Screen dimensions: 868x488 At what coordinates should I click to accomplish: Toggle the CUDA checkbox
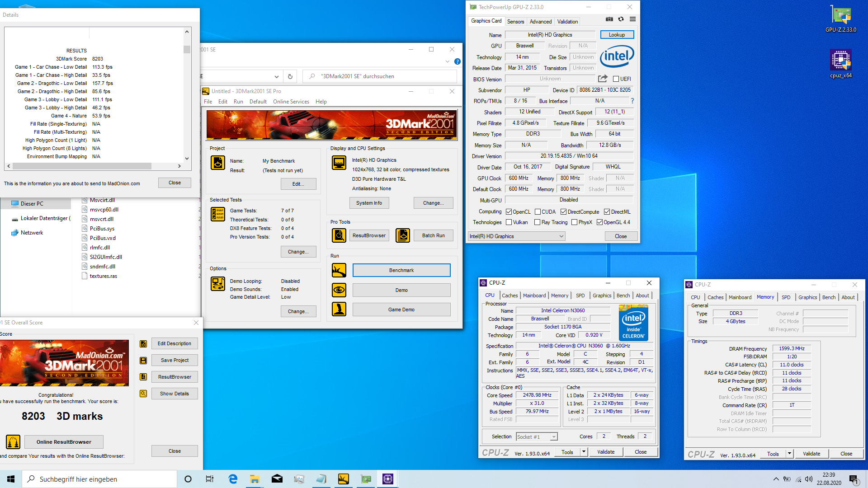tap(538, 212)
